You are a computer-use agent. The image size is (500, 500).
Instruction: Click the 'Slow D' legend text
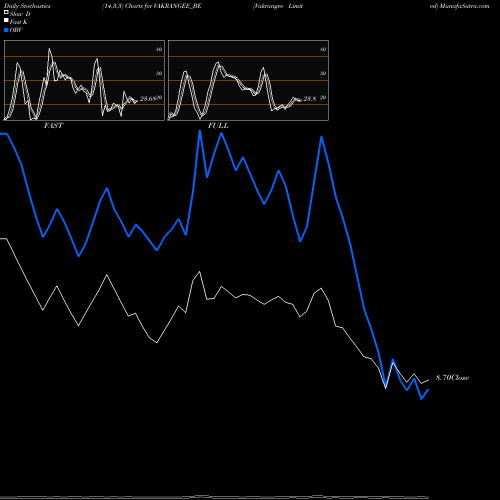(20, 14)
